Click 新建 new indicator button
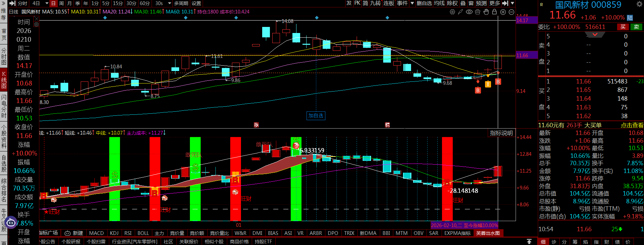 [74, 233]
